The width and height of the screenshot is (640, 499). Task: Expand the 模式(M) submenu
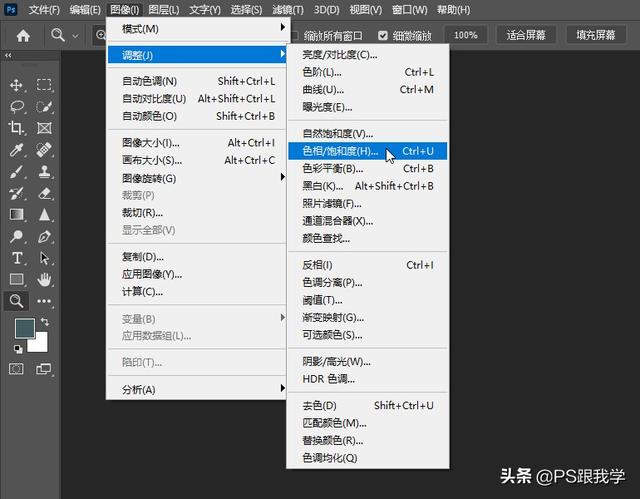(198, 29)
